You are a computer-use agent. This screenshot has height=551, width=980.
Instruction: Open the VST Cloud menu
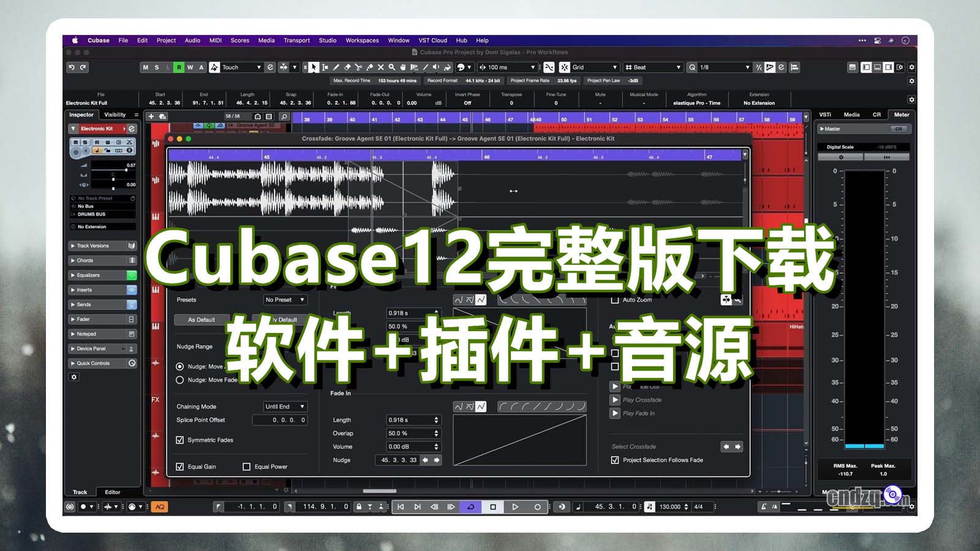(x=433, y=40)
